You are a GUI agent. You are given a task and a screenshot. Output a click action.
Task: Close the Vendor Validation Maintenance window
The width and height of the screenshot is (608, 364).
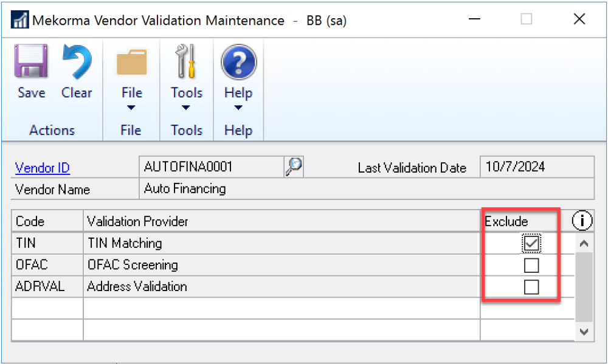pos(579,19)
